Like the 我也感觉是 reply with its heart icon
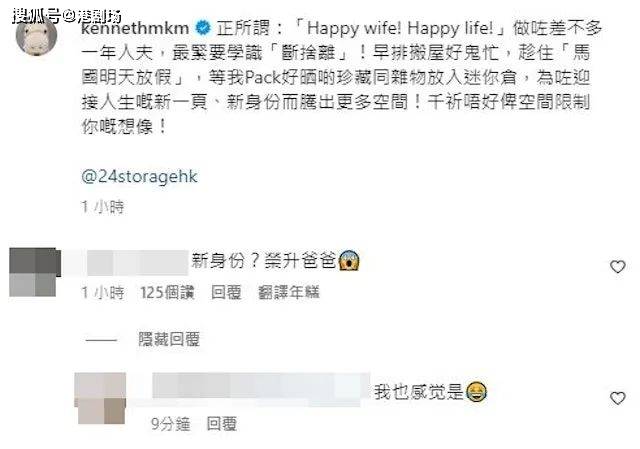 (x=618, y=398)
